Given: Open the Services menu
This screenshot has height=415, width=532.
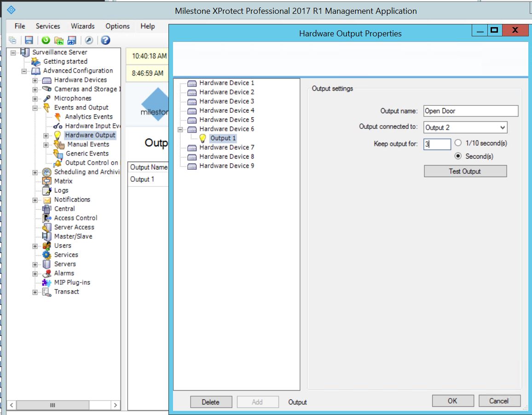Looking at the screenshot, I should point(48,26).
